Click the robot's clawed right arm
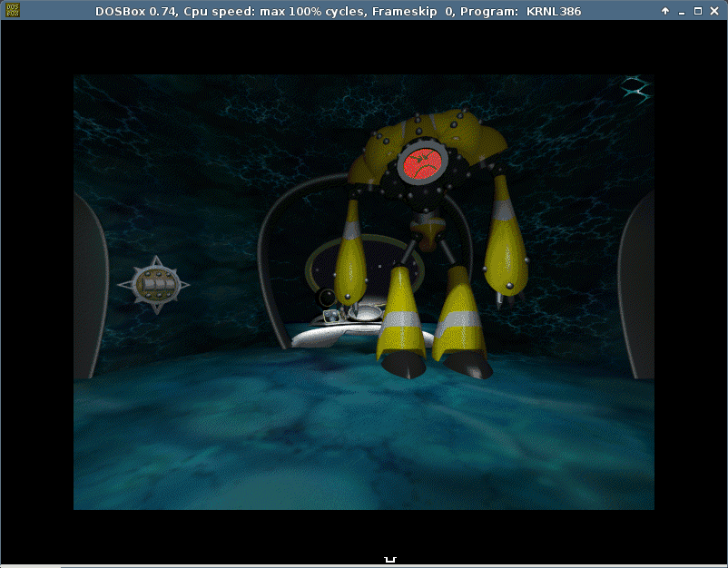 pyautogui.click(x=507, y=241)
